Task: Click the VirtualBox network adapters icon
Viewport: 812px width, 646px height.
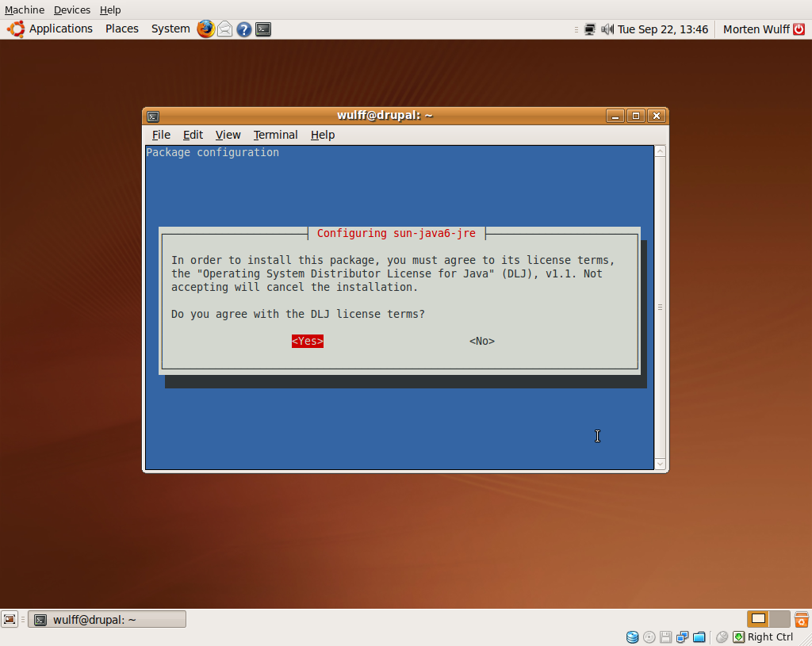Action: (682, 636)
